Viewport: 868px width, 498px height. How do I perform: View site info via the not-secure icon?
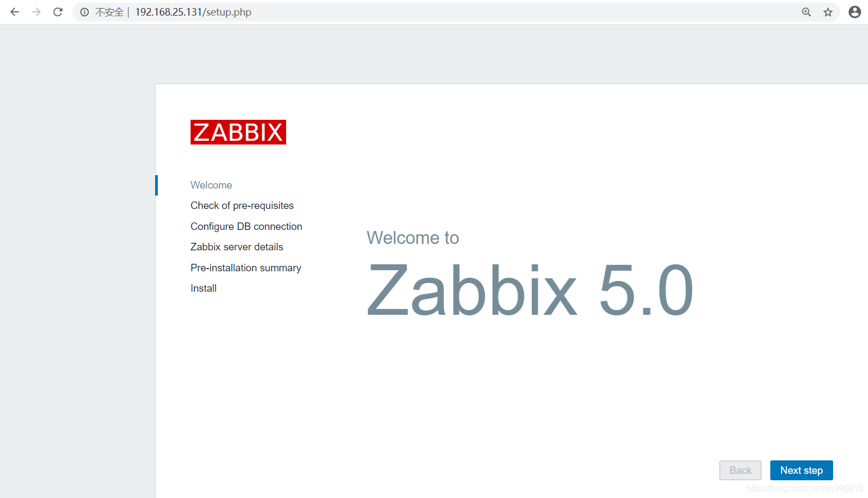click(84, 12)
